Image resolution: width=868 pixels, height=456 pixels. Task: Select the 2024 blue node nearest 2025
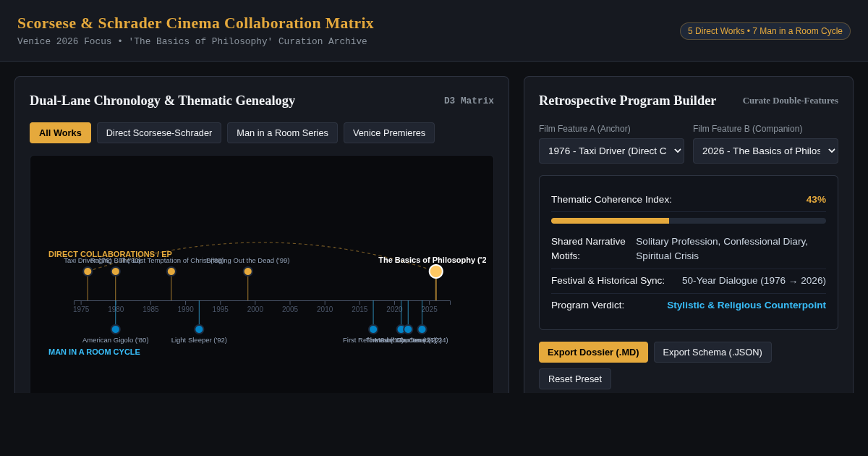click(422, 329)
